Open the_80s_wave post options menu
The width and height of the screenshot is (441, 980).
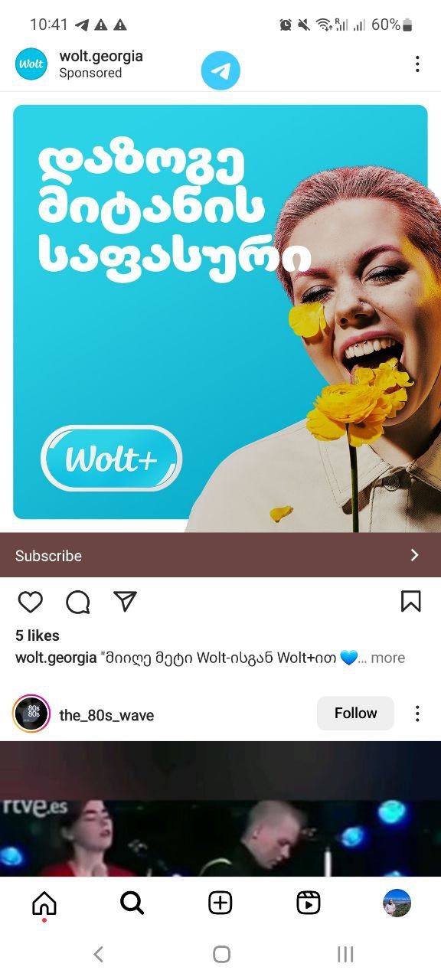[417, 714]
